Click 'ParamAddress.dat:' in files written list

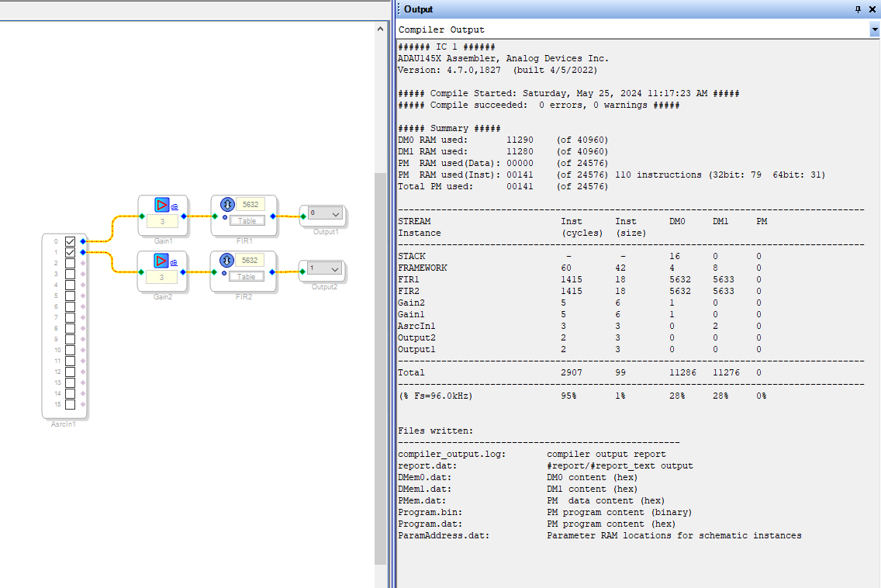(x=444, y=536)
